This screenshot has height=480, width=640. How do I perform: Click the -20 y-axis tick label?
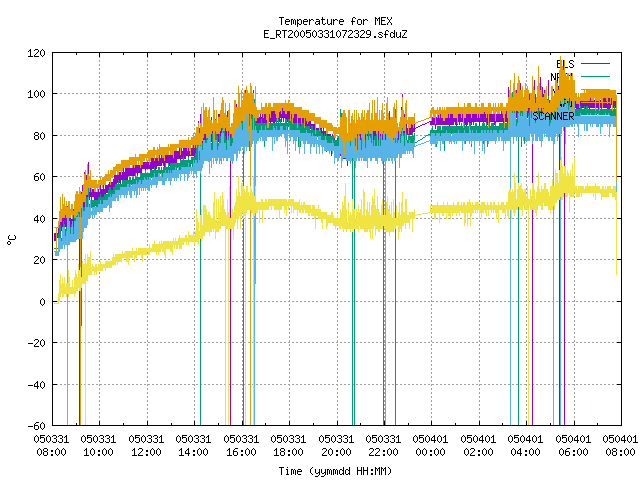[36, 343]
